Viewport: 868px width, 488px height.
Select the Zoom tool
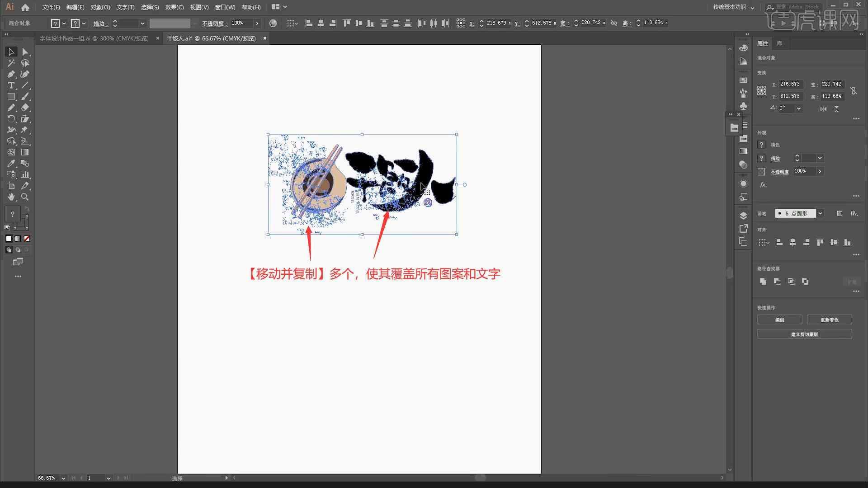pyautogui.click(x=25, y=197)
